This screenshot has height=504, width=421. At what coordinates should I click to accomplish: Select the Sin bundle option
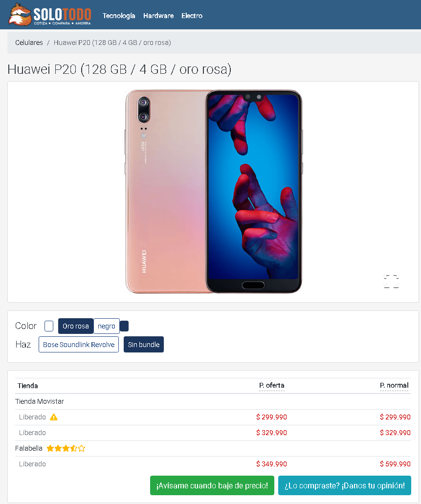click(144, 345)
